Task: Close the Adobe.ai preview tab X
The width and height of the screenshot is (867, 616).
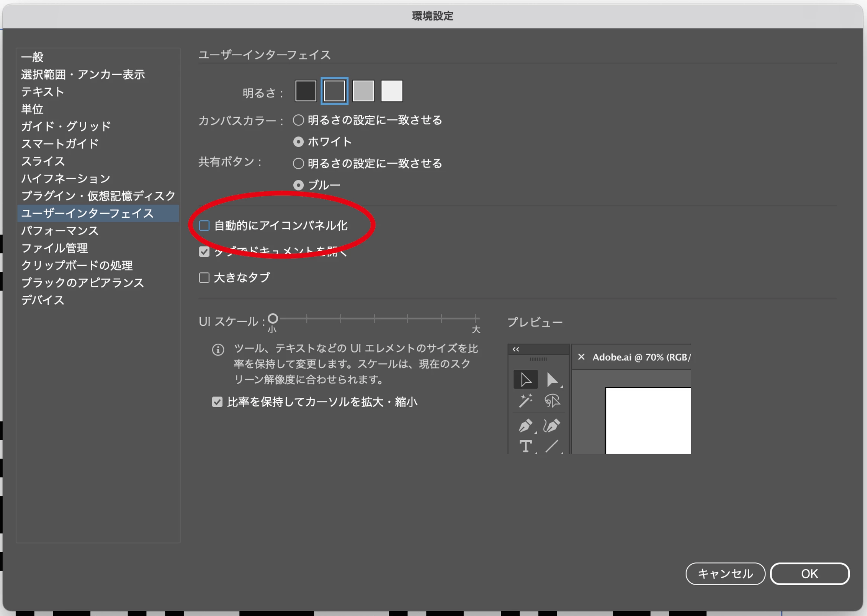Action: pyautogui.click(x=581, y=357)
